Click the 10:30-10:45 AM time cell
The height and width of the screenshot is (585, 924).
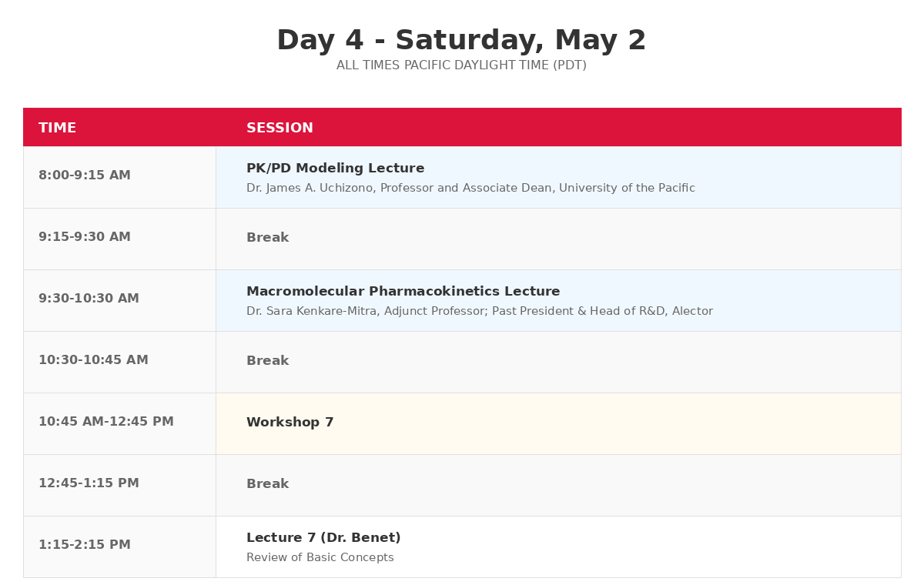93,360
